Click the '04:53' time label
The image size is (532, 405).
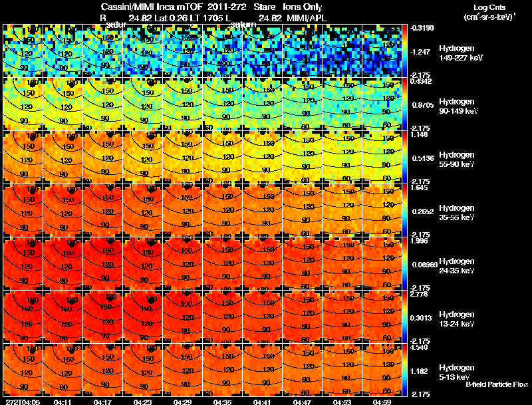pyautogui.click(x=342, y=402)
